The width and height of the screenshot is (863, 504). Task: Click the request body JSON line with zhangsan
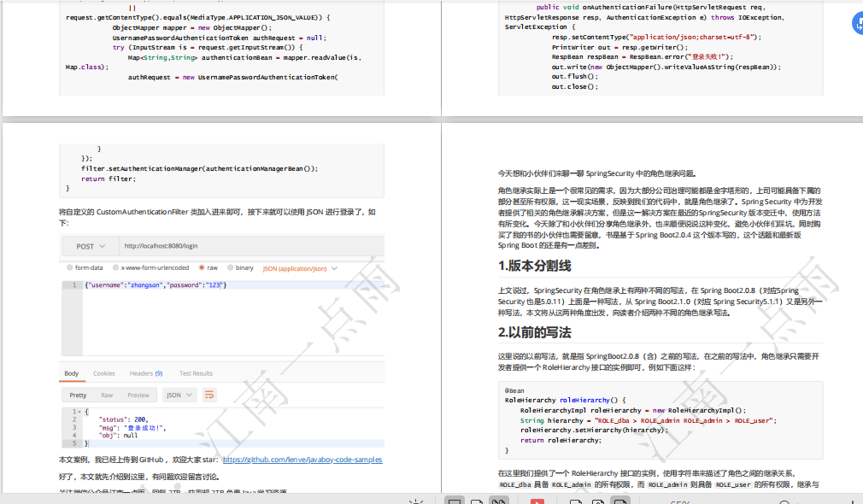(x=156, y=285)
